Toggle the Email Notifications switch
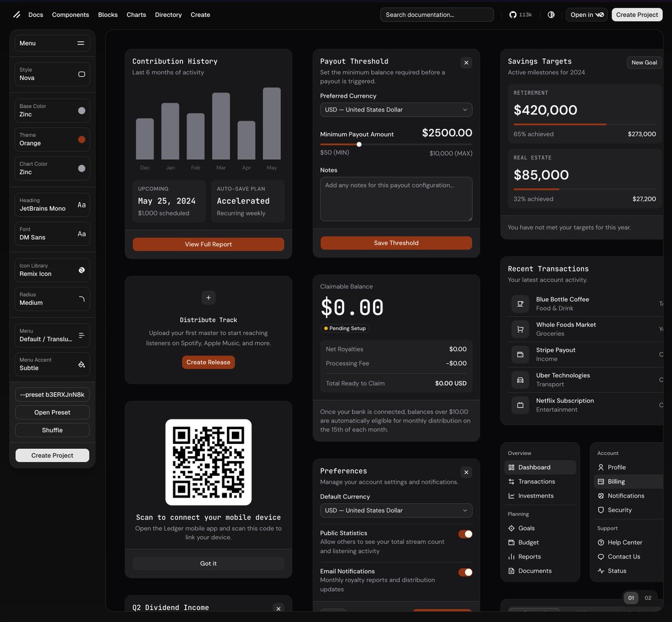This screenshot has width=672, height=622. [x=465, y=572]
